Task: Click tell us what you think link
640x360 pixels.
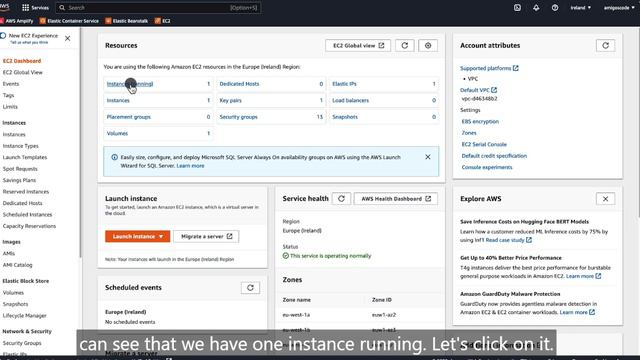Action: coord(29,42)
